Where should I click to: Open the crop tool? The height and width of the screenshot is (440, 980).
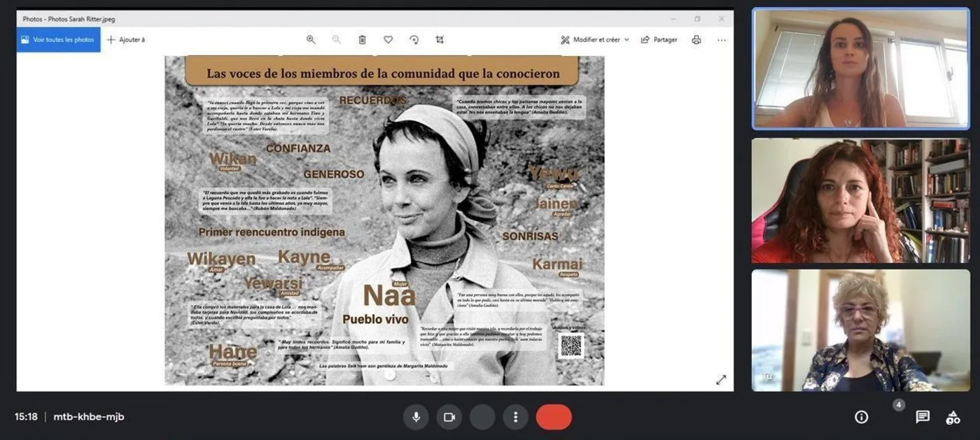point(440,40)
